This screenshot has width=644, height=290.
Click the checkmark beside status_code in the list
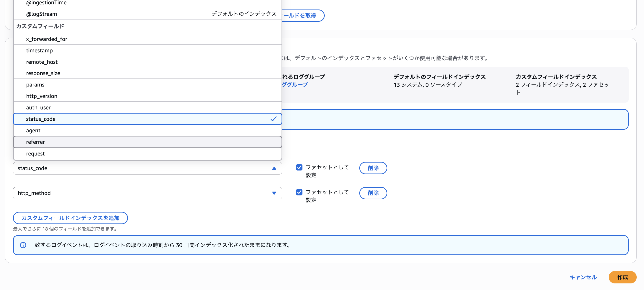274,119
